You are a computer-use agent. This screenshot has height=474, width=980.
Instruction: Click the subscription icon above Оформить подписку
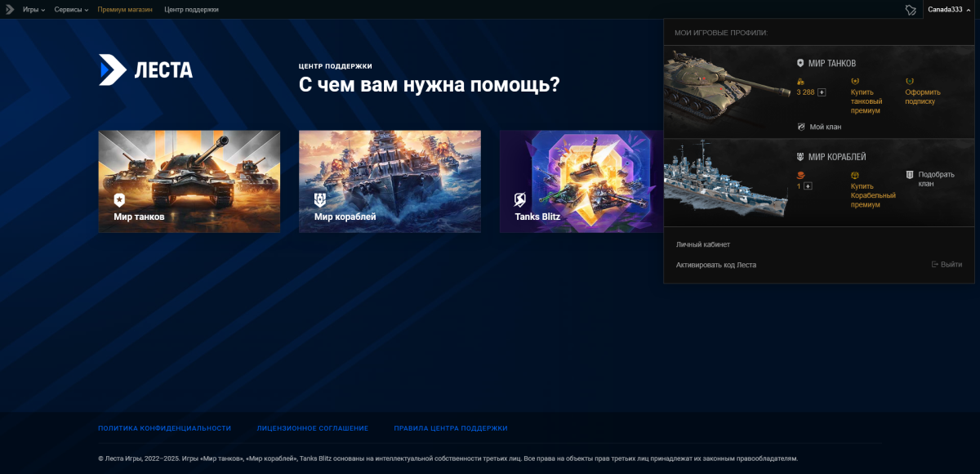pyautogui.click(x=909, y=82)
